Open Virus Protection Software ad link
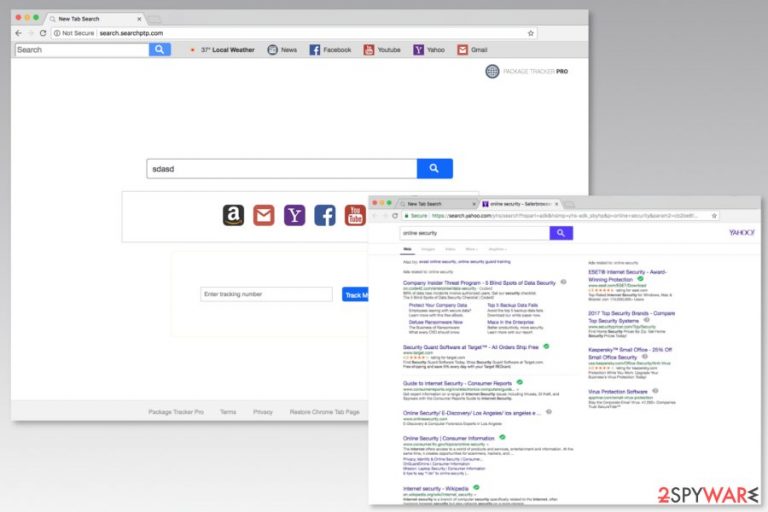This screenshot has width=768, height=512. 618,391
